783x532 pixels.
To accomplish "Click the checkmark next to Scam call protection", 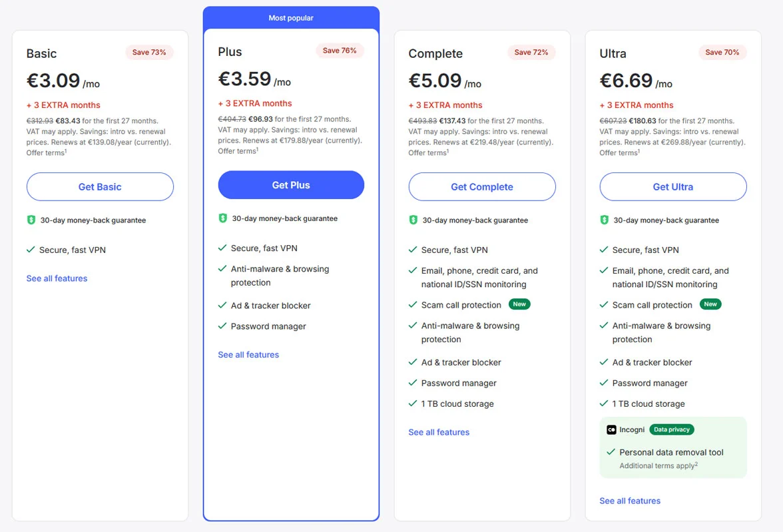I will (x=413, y=305).
